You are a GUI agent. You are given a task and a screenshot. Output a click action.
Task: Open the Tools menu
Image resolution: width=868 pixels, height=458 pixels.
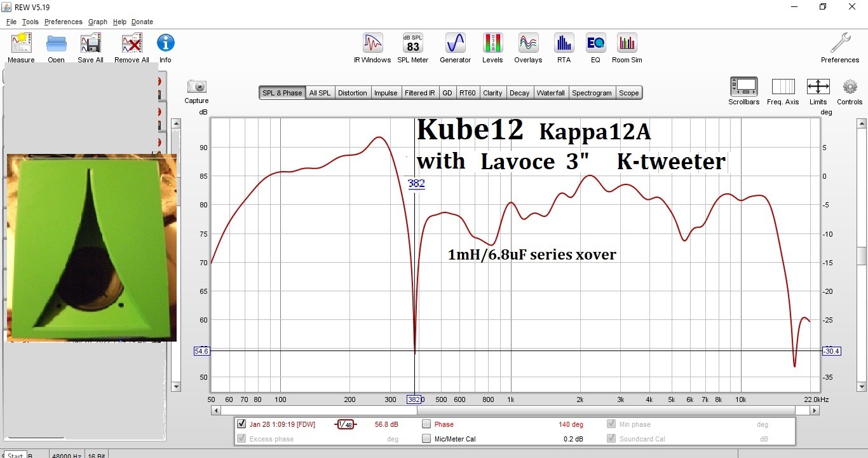coord(30,22)
